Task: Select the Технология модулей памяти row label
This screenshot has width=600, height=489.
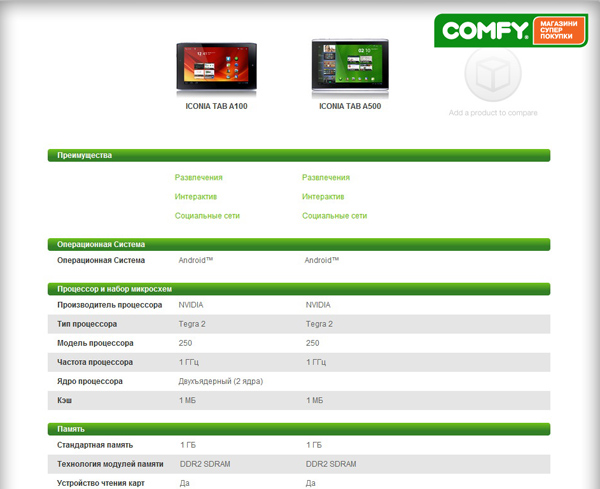Action: click(x=110, y=464)
